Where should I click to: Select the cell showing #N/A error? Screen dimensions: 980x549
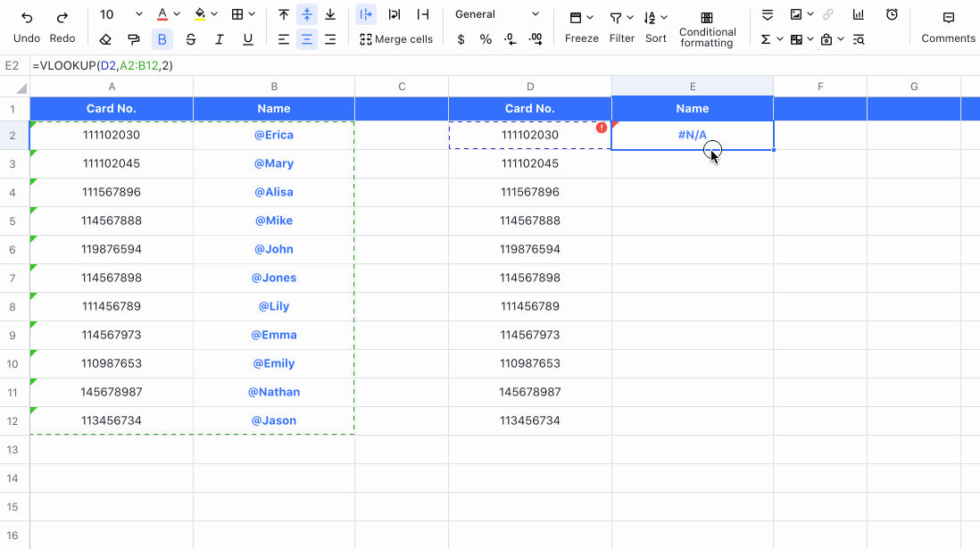tap(693, 134)
